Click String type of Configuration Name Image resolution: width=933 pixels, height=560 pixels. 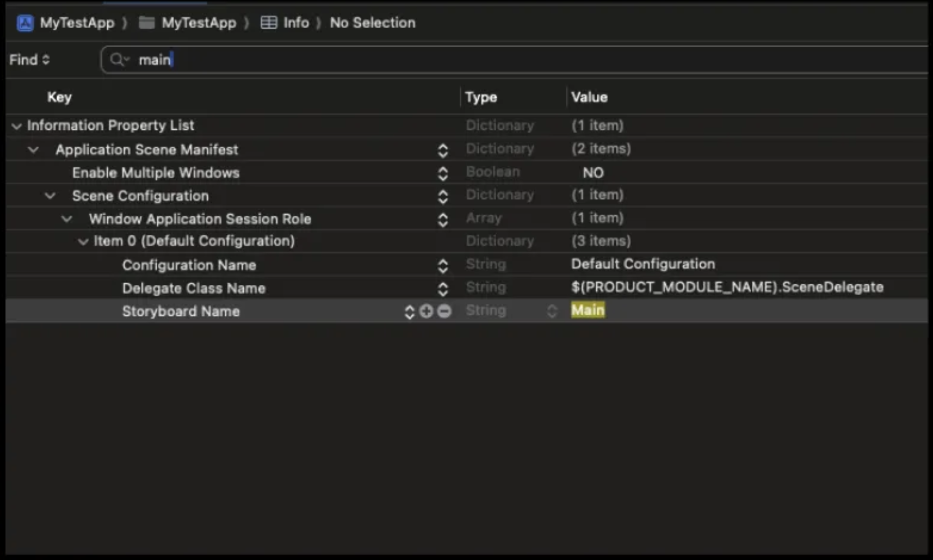(x=486, y=264)
